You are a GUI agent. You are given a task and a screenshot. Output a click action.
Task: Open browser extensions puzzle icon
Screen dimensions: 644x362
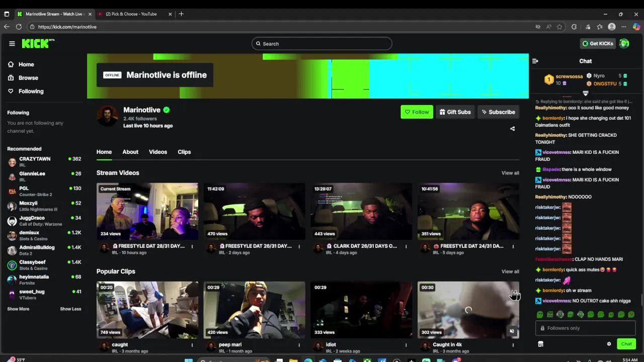pos(574,27)
